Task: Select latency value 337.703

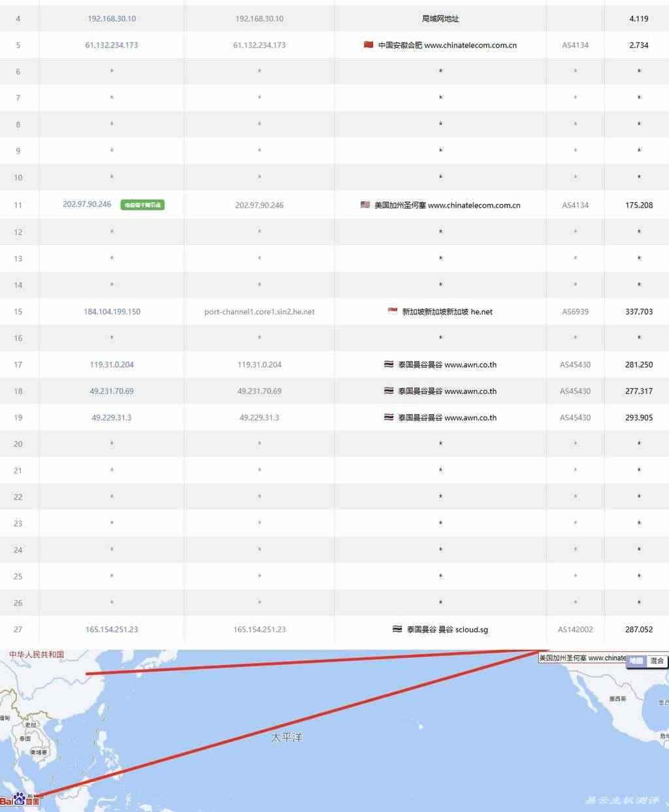Action: click(x=639, y=312)
